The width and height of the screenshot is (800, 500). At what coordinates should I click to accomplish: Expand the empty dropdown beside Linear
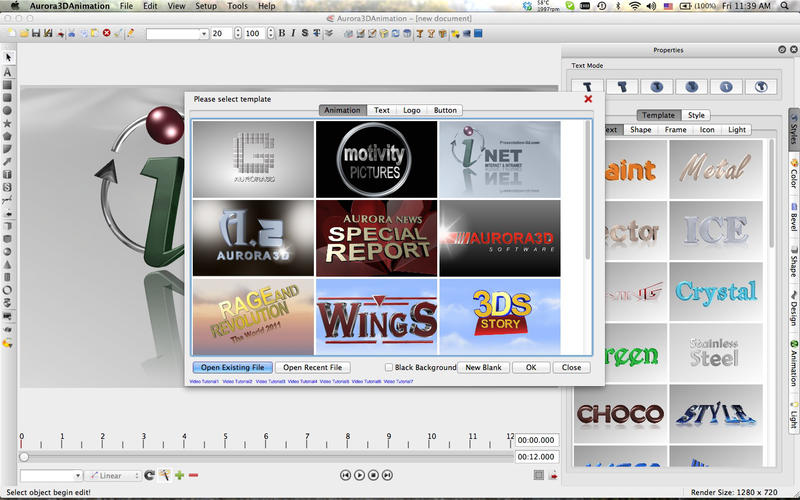pyautogui.click(x=50, y=476)
